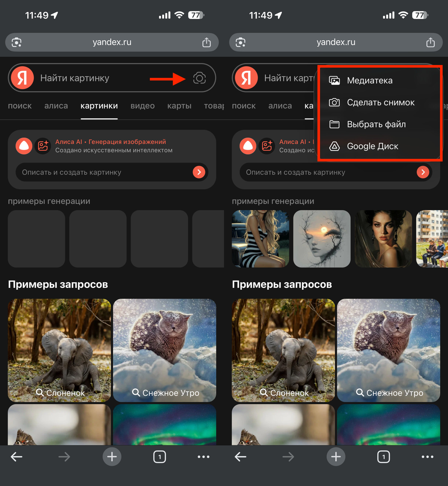Open tab switcher showing 1 on left
The width and height of the screenshot is (448, 486).
tap(160, 457)
